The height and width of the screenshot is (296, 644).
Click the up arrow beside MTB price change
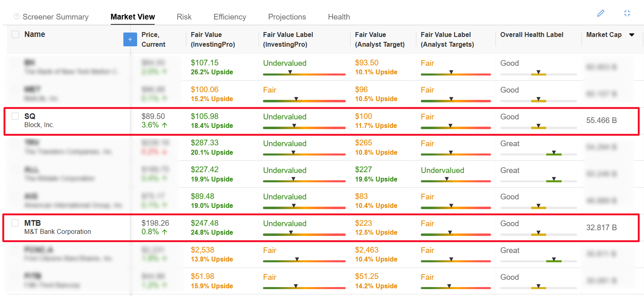[165, 232]
